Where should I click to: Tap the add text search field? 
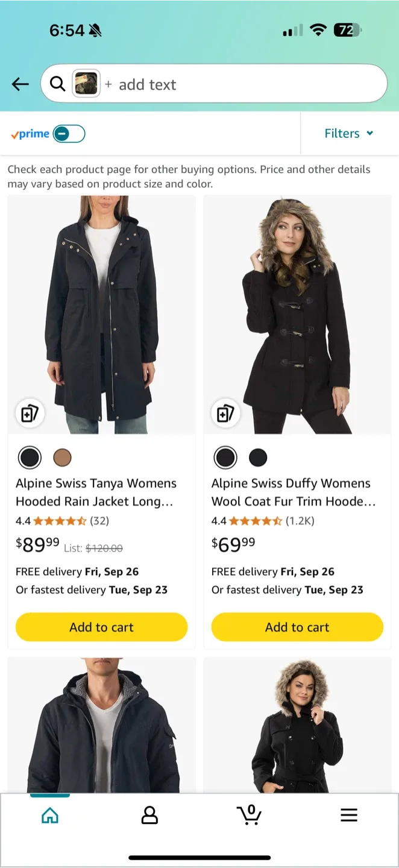point(241,84)
